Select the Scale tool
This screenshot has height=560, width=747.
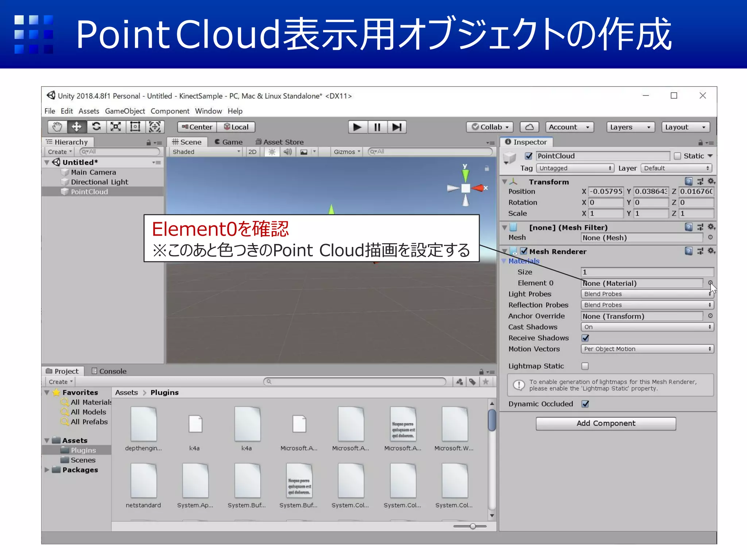click(x=116, y=127)
